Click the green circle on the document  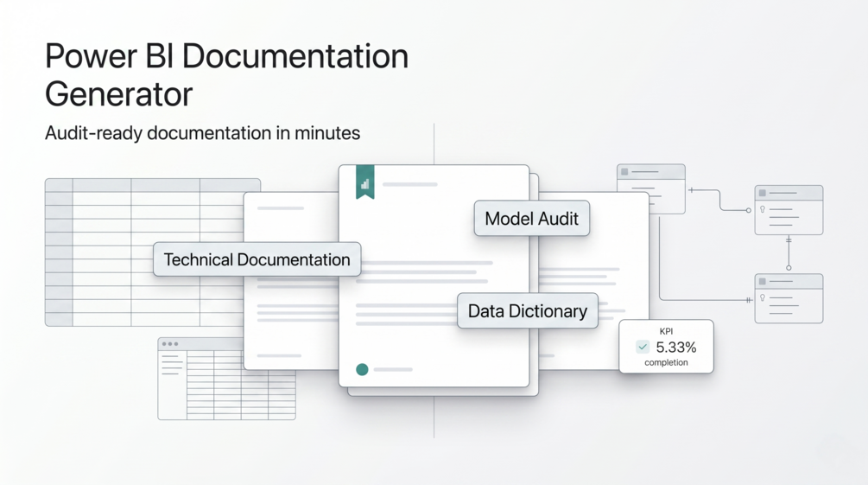(362, 369)
